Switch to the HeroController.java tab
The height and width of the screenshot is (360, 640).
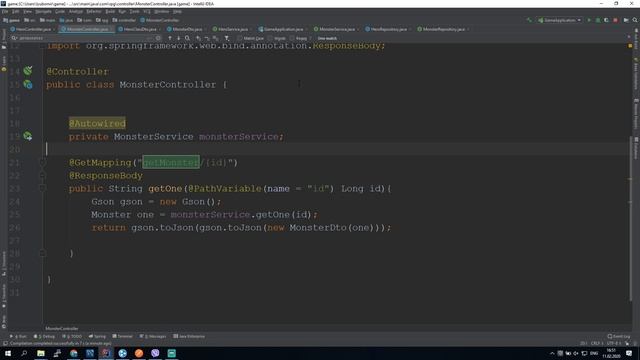click(x=33, y=29)
